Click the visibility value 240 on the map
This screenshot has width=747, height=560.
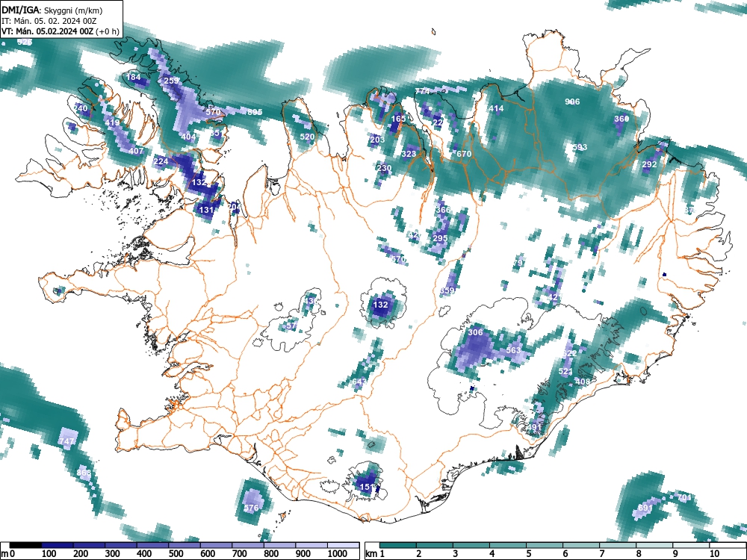tap(81, 108)
